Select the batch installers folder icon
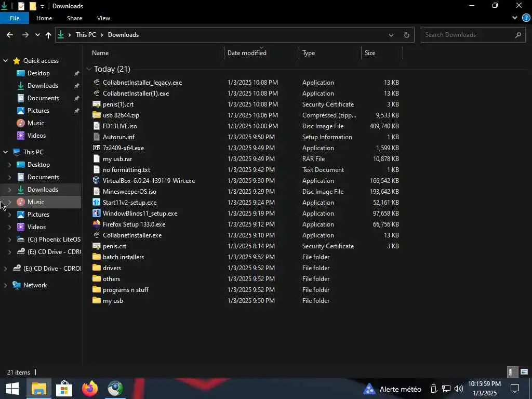The image size is (532, 399). [96, 257]
